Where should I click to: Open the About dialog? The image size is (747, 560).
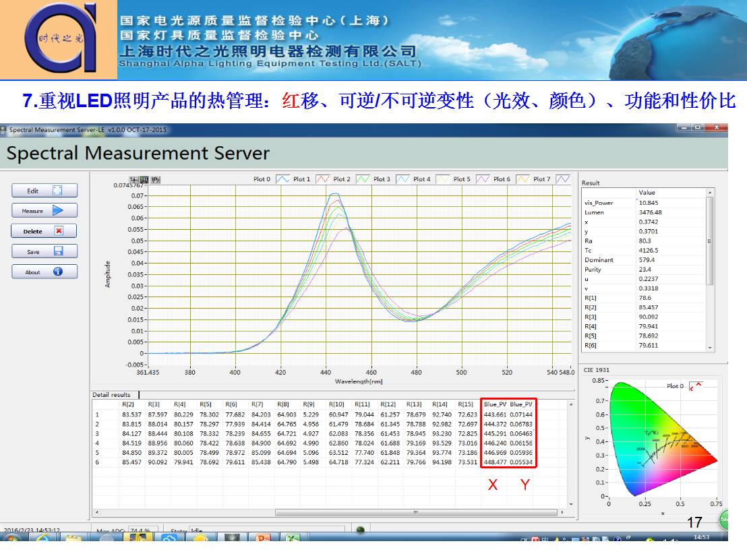pyautogui.click(x=44, y=272)
